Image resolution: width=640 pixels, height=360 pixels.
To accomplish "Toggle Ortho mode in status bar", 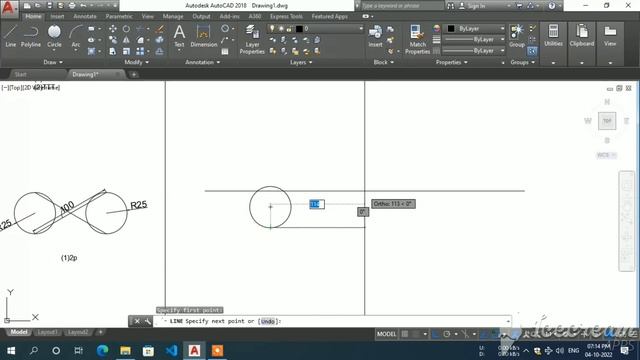I will [x=436, y=334].
